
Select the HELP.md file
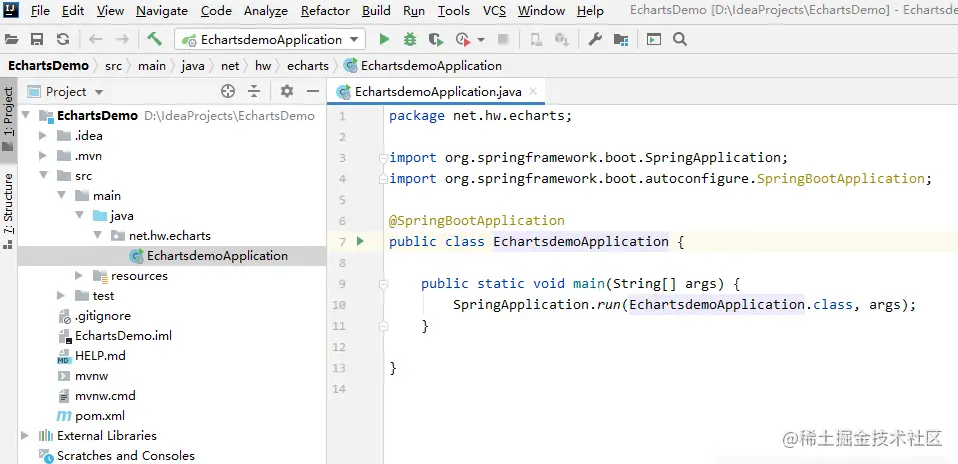point(100,355)
